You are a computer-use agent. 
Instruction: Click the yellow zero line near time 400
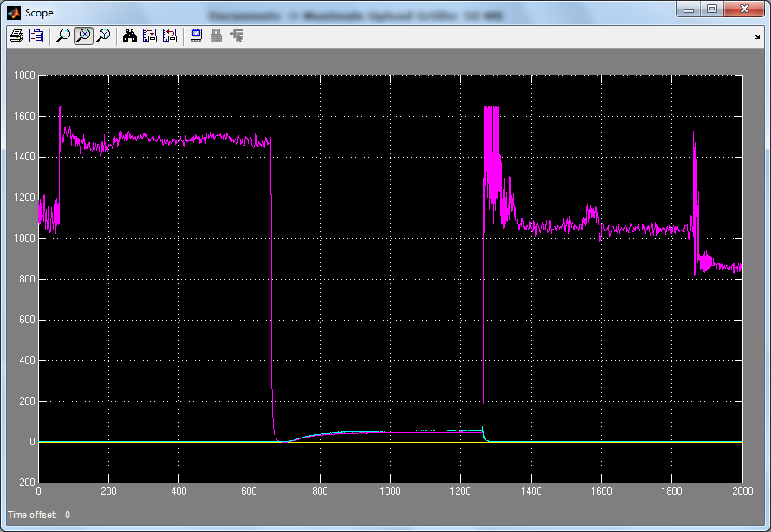(x=178, y=442)
